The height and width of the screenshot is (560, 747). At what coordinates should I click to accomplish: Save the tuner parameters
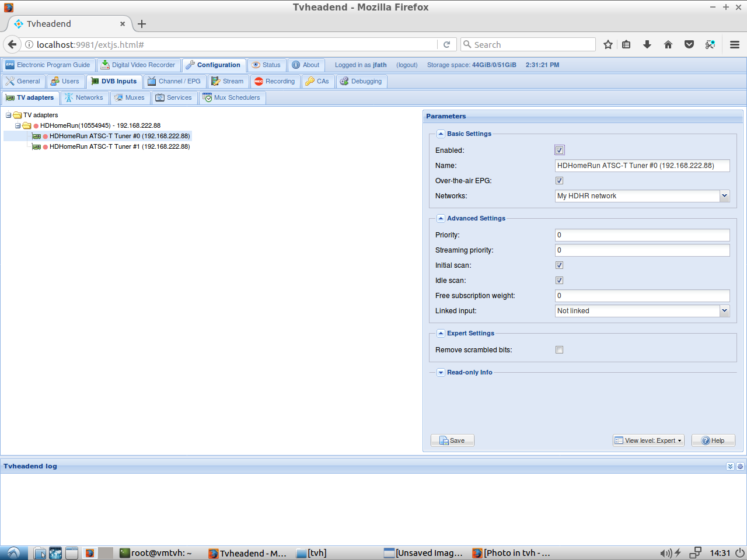452,440
